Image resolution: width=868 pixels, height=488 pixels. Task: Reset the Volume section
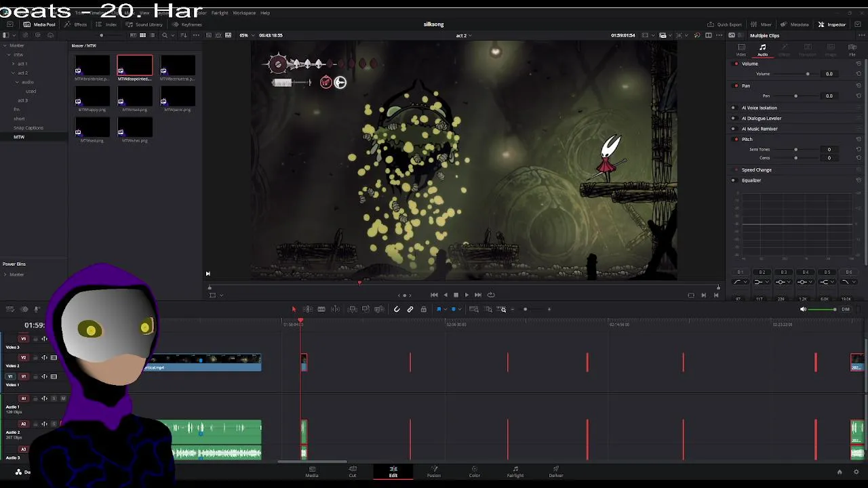[859, 64]
